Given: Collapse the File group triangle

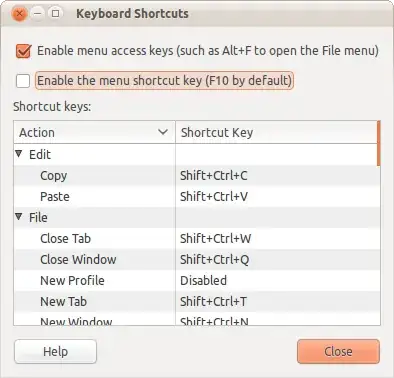Looking at the screenshot, I should click(x=19, y=217).
